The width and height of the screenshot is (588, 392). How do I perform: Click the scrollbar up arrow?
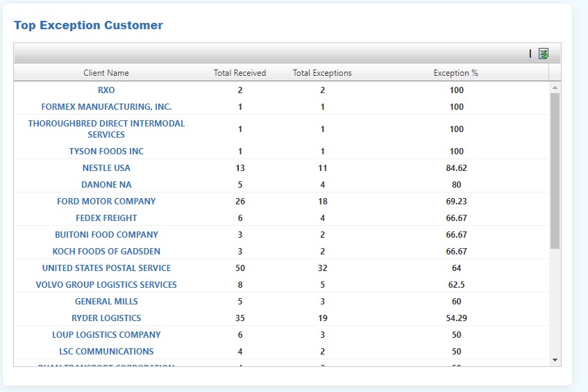pyautogui.click(x=555, y=88)
